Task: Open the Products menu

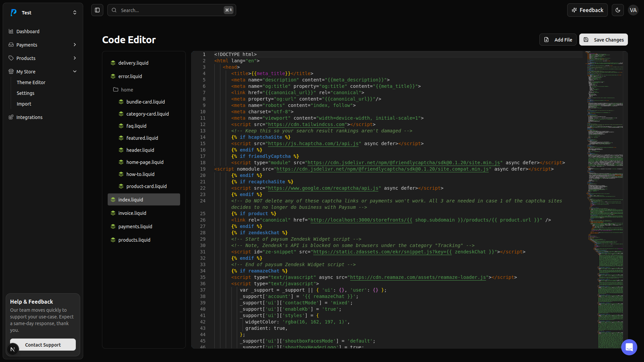Action: [43, 58]
